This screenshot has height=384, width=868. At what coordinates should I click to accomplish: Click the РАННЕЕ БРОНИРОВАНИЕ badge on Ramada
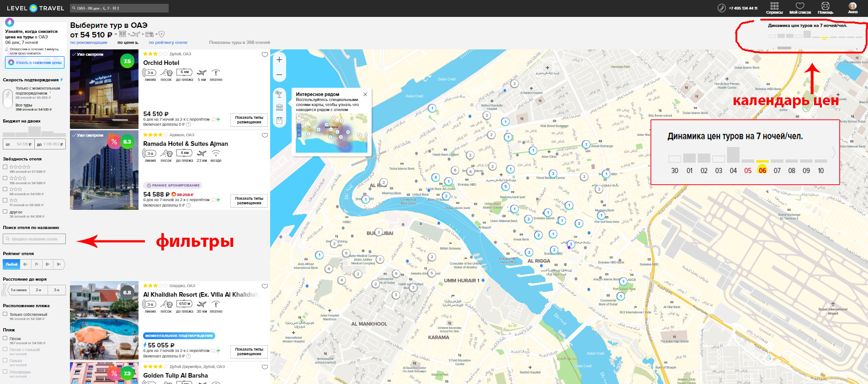pyautogui.click(x=173, y=186)
